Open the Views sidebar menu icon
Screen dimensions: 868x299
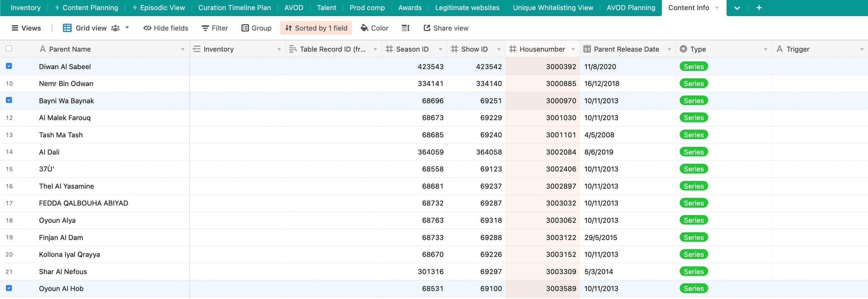(15, 28)
